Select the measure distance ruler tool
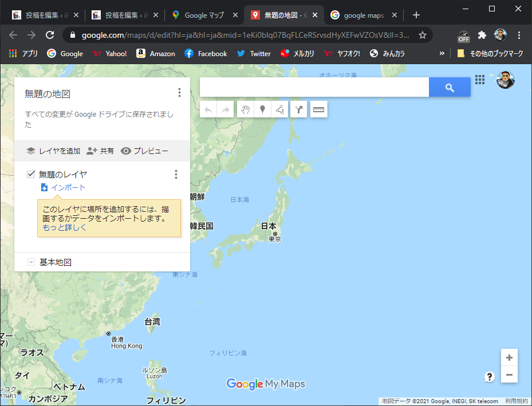This screenshot has height=406, width=532. (318, 109)
